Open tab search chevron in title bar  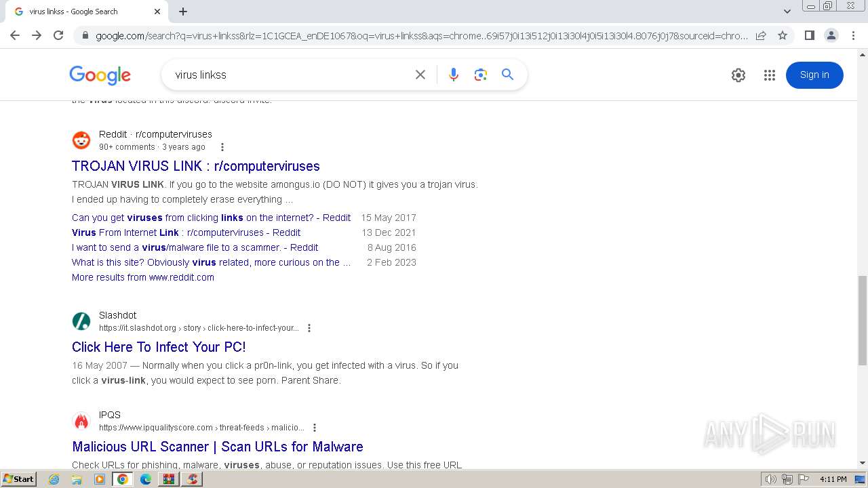(x=787, y=12)
